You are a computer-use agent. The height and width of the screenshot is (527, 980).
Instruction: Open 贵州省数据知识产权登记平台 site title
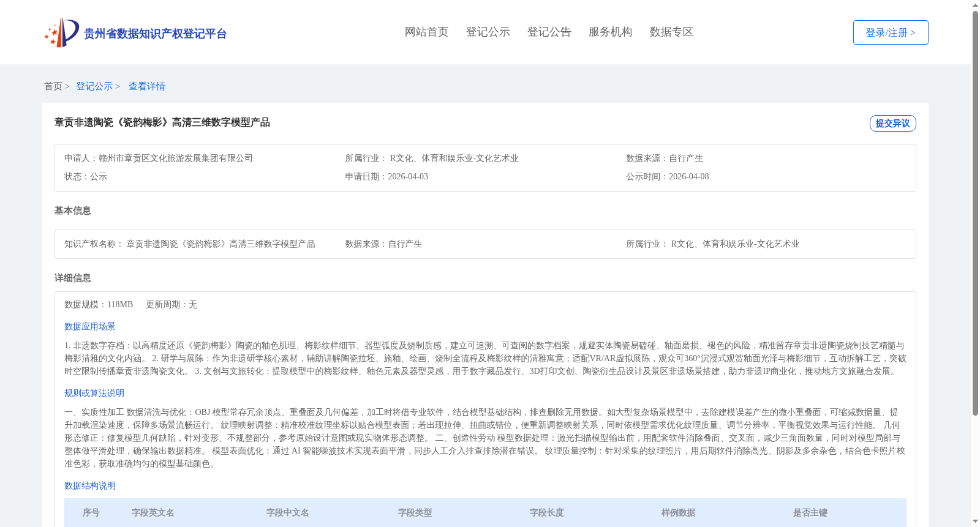(x=155, y=34)
